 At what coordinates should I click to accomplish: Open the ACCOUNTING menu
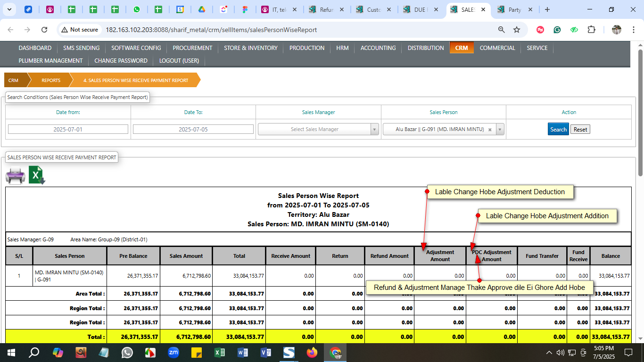point(378,48)
